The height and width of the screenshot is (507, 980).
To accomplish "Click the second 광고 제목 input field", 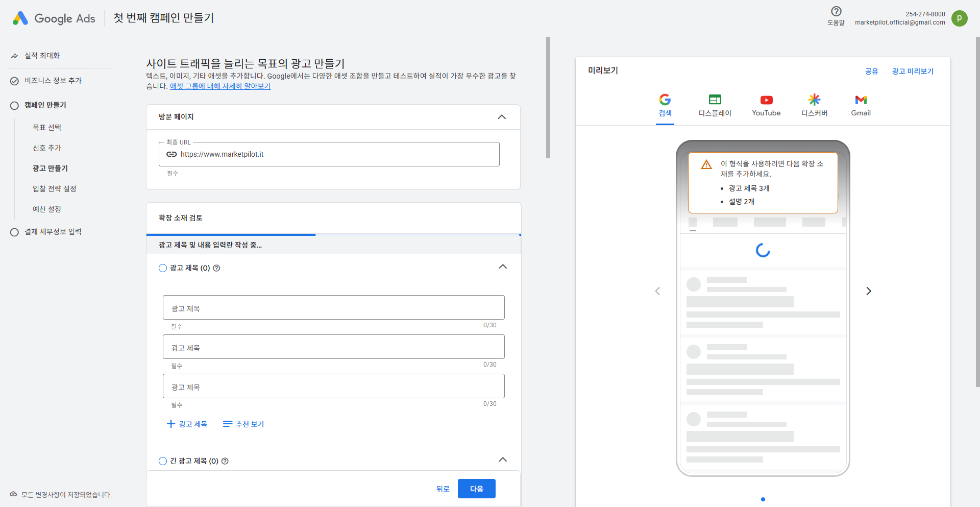I will coord(334,347).
